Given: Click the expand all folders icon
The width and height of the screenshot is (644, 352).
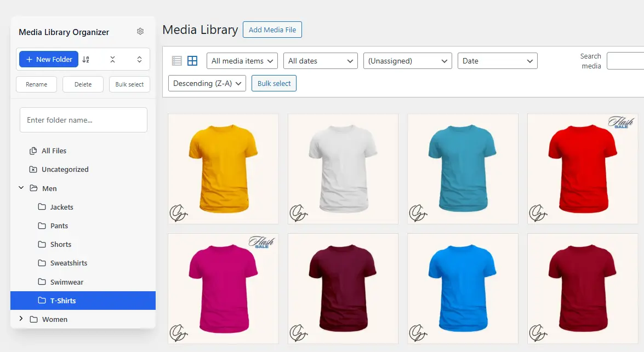Looking at the screenshot, I should coord(139,59).
